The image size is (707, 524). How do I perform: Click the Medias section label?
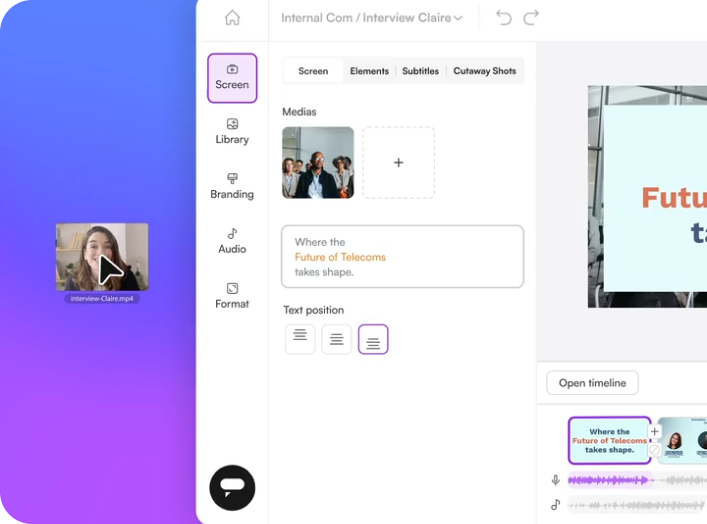[299, 112]
